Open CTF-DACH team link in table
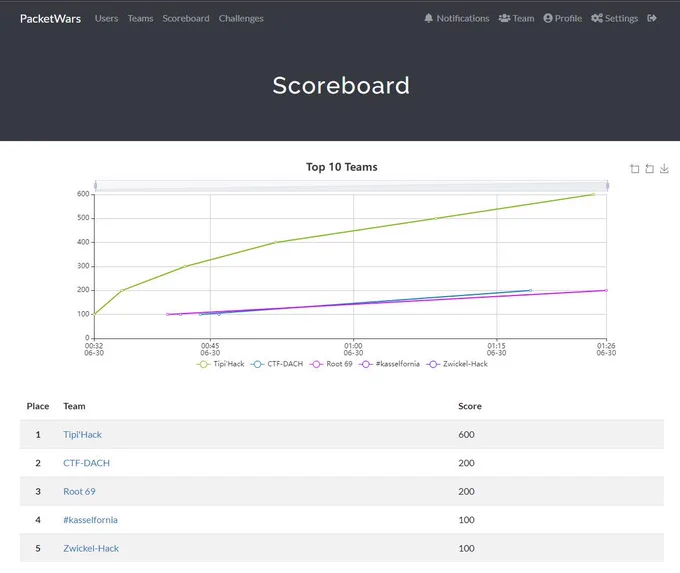The image size is (680, 573). coord(86,463)
